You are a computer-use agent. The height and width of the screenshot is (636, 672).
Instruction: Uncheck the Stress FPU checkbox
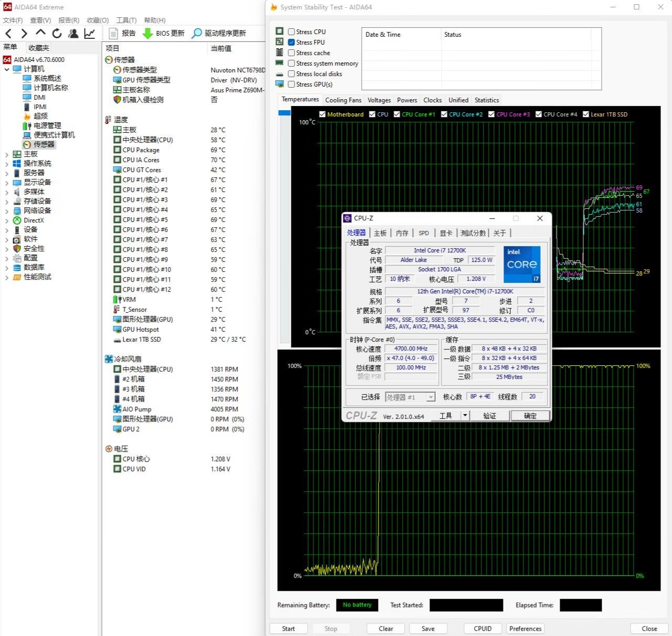[291, 42]
